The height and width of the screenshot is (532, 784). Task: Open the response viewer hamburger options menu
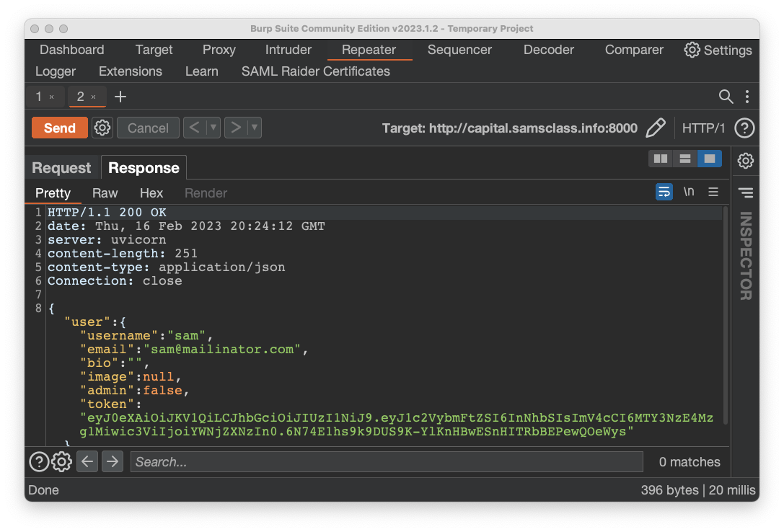pyautogui.click(x=713, y=192)
